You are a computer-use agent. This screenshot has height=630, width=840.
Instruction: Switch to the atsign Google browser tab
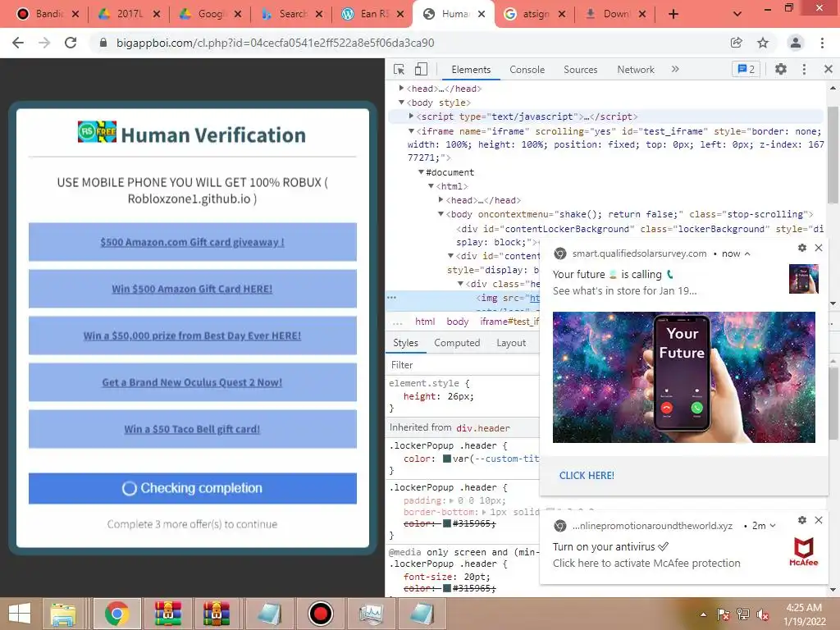point(534,14)
